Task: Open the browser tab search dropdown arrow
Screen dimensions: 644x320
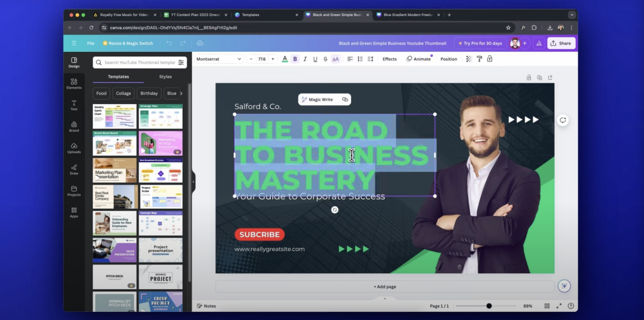Action: (572, 14)
